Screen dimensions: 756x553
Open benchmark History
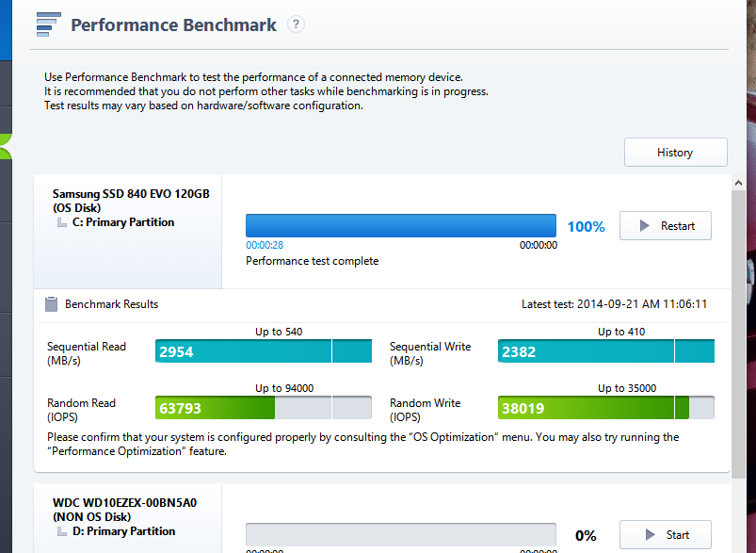pyautogui.click(x=675, y=153)
